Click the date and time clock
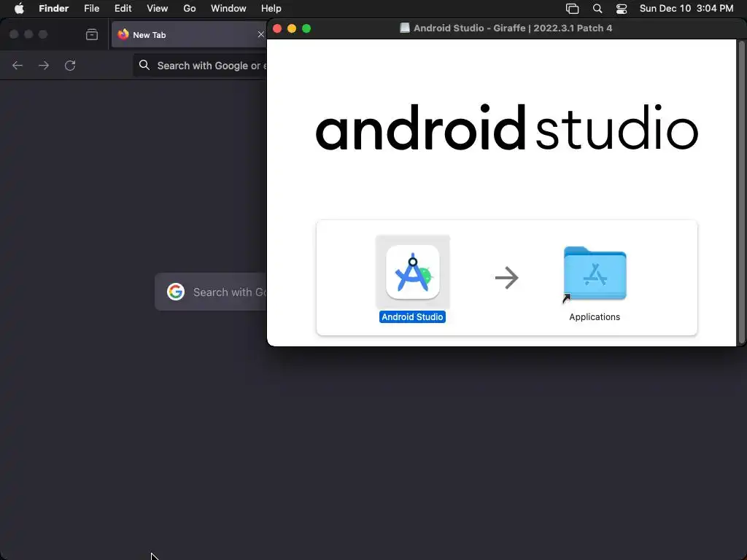747x560 pixels. click(686, 9)
